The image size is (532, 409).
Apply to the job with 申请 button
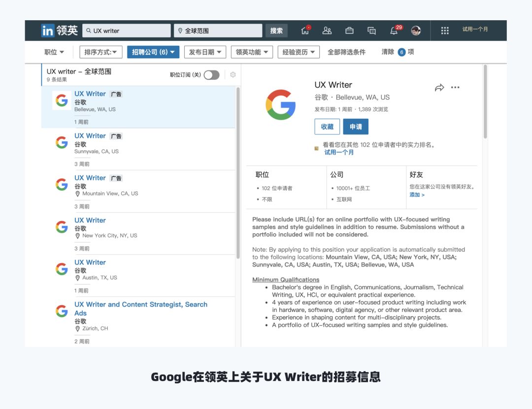(356, 127)
